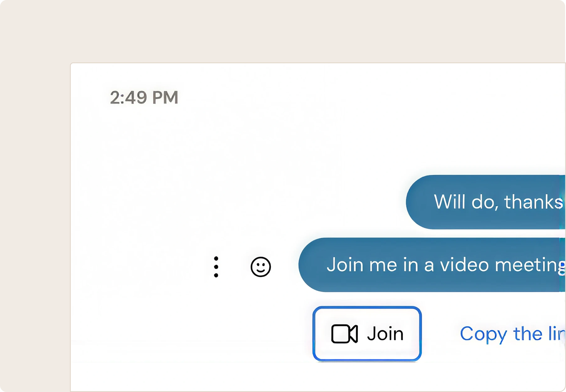Image resolution: width=566 pixels, height=392 pixels.
Task: Select the "Join me in a video meeting" message
Action: 432,265
